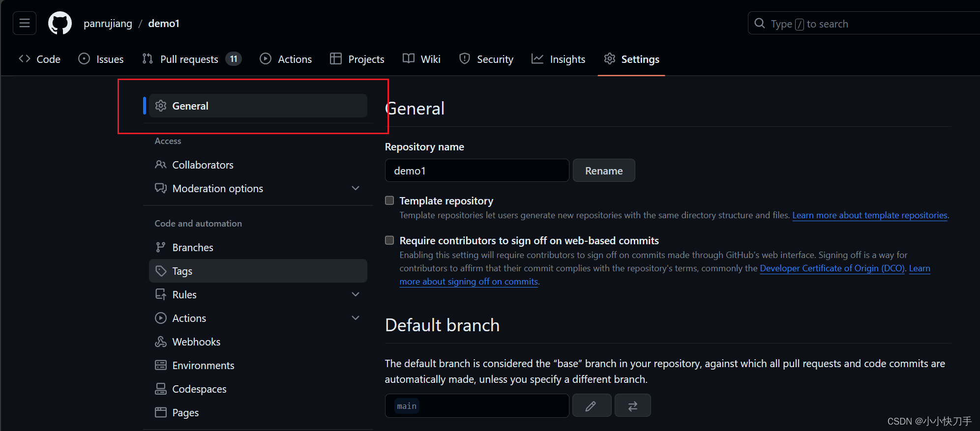
Task: Open the hamburger navigation menu
Action: point(25,23)
